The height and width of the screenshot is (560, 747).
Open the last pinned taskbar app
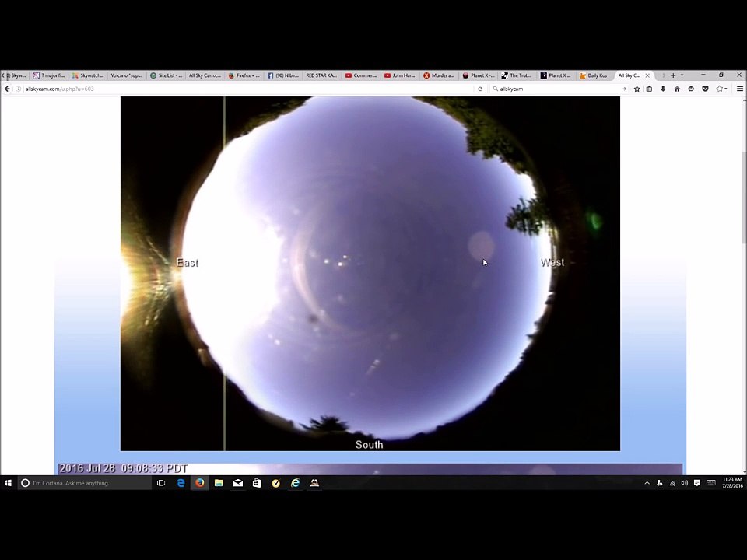pyautogui.click(x=314, y=483)
